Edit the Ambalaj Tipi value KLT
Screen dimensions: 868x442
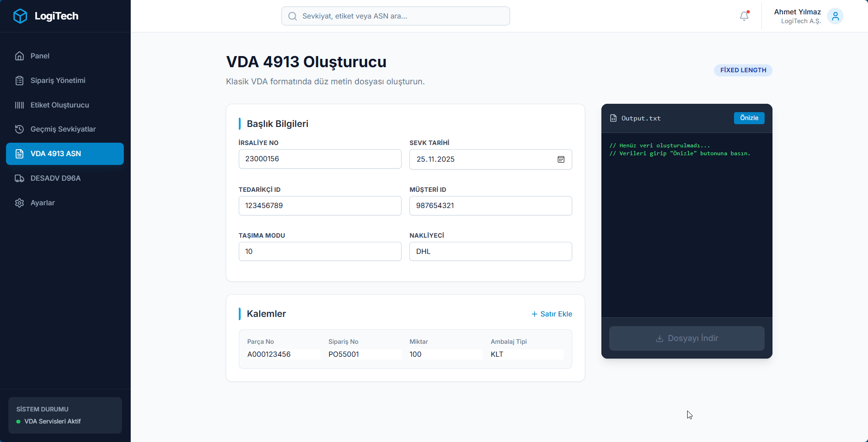coord(527,354)
